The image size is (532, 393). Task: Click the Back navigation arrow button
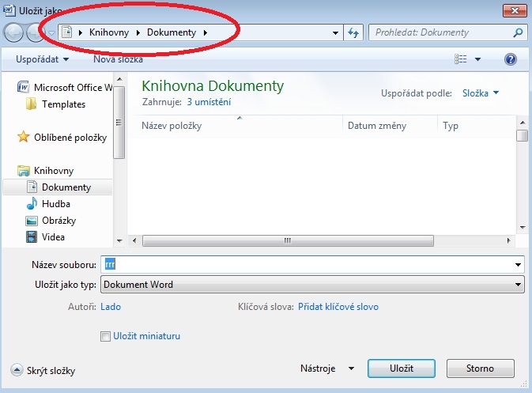point(13,33)
